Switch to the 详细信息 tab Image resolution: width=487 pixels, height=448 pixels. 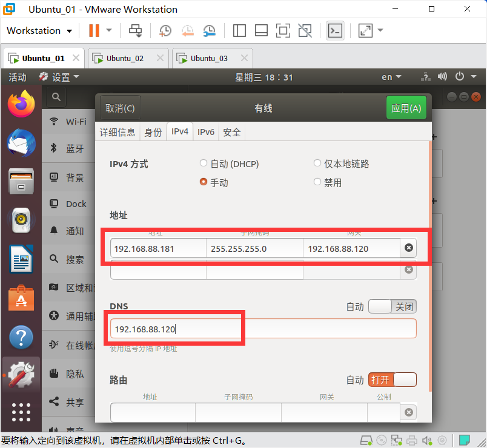tap(118, 132)
